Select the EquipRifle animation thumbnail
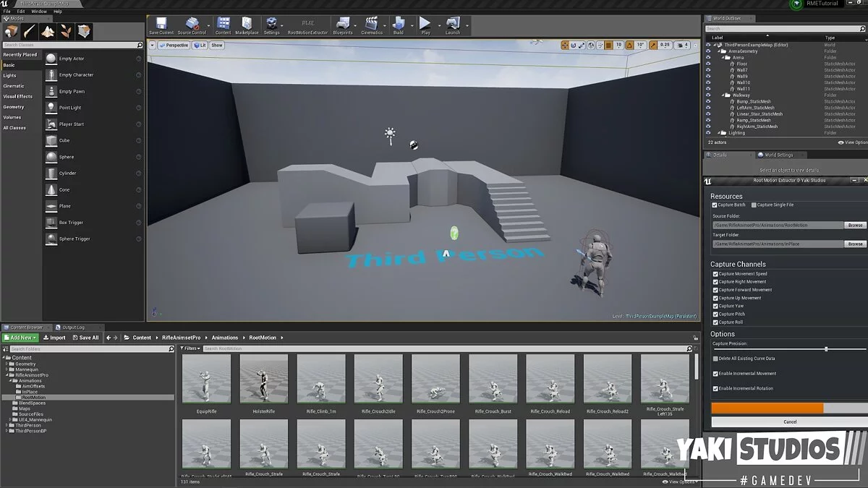This screenshot has height=488, width=868. [x=205, y=380]
